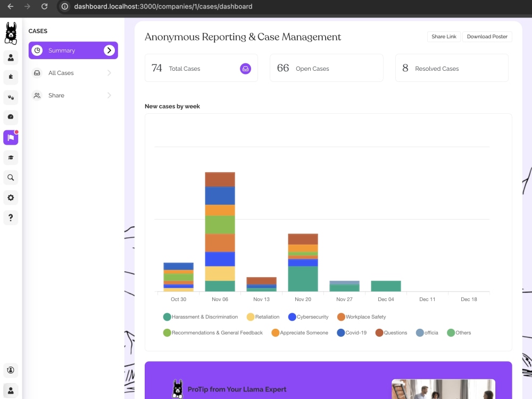
Task: Open the puzzle piece integrations icon
Action: pyautogui.click(x=11, y=77)
